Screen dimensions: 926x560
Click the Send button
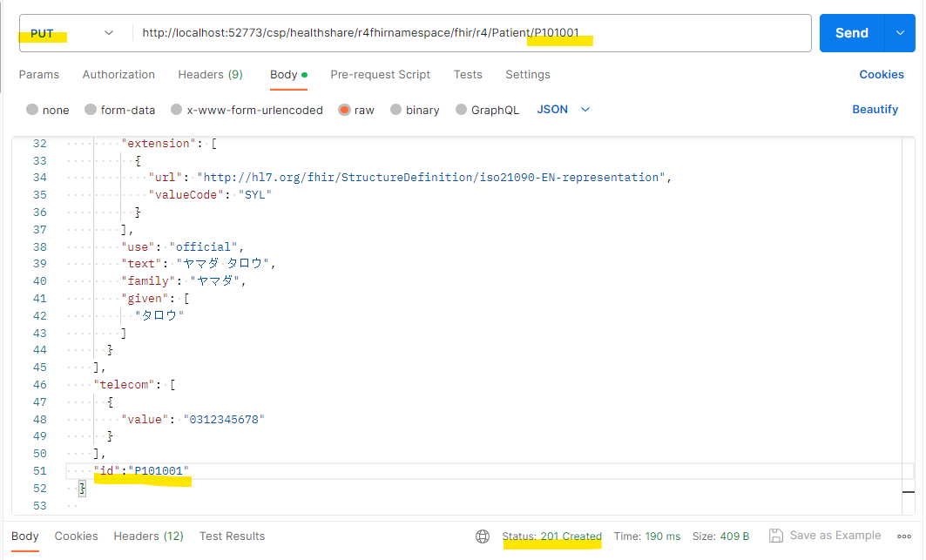(851, 33)
